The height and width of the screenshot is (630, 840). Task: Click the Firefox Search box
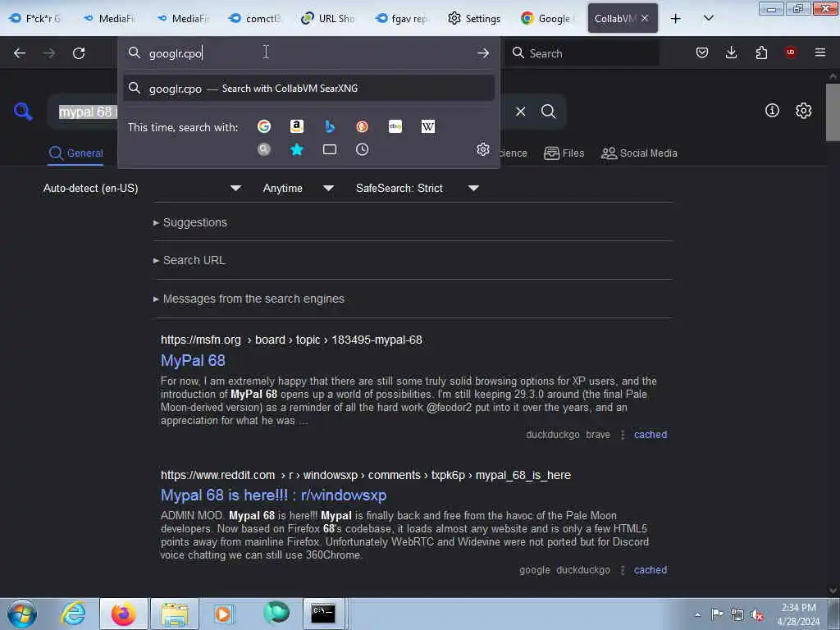coord(582,53)
